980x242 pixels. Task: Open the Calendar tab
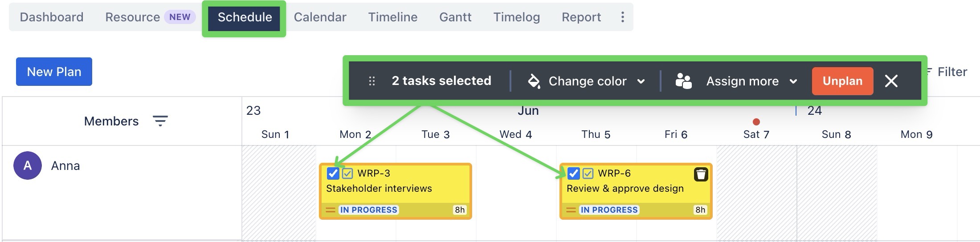(320, 17)
